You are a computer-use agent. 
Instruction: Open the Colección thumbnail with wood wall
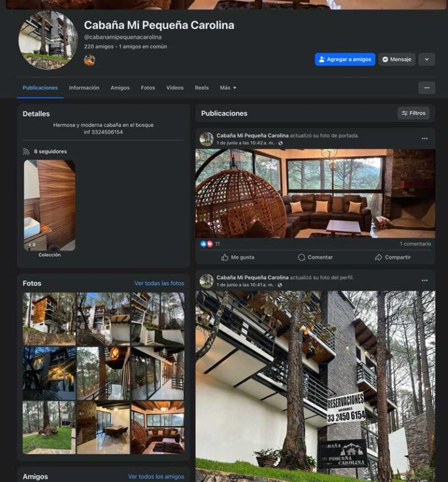(x=50, y=205)
